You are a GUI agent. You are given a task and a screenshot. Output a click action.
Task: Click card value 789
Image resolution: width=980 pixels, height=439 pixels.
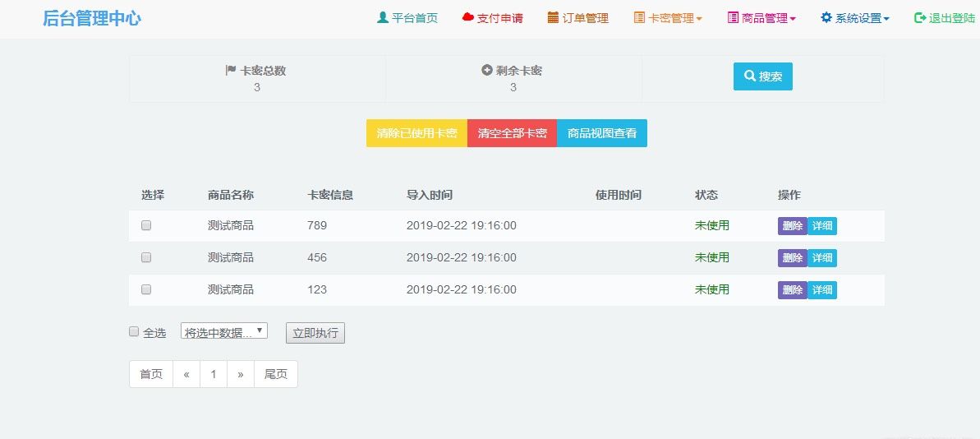point(317,226)
